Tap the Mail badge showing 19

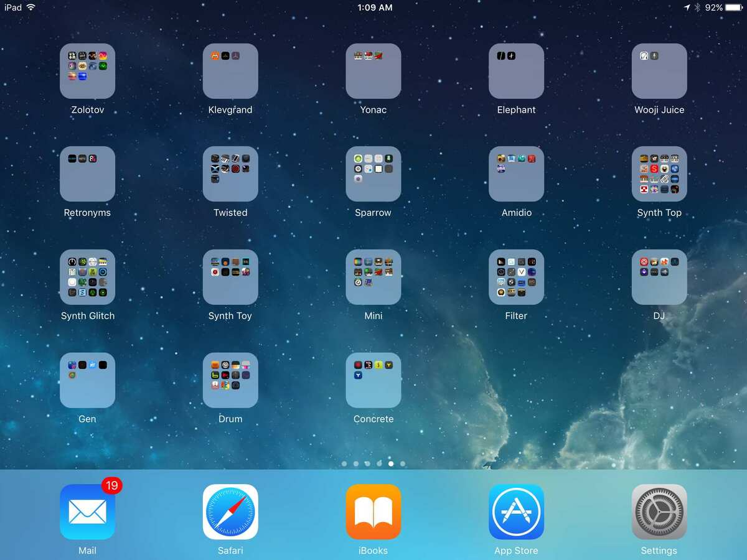coord(111,485)
